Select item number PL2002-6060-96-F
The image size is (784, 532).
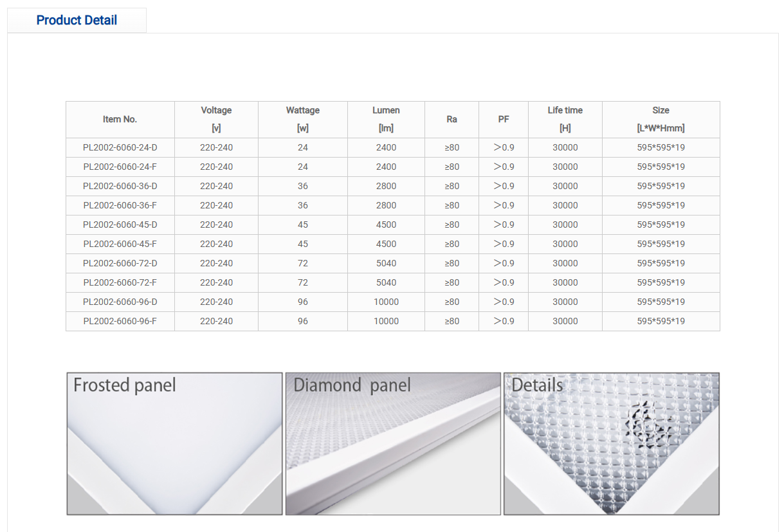pos(120,321)
